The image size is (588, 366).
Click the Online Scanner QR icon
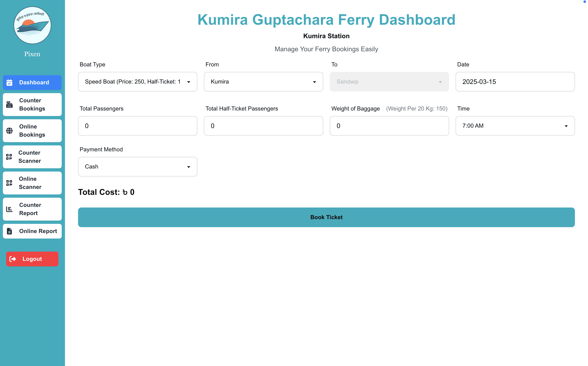click(x=9, y=183)
